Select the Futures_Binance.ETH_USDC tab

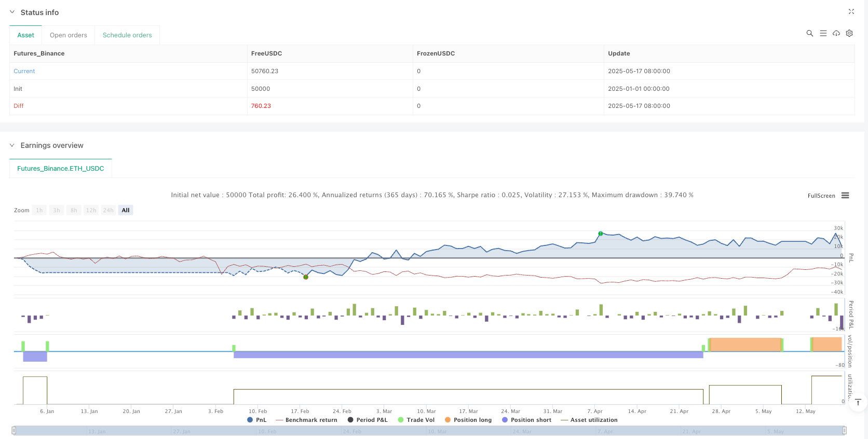(x=61, y=169)
